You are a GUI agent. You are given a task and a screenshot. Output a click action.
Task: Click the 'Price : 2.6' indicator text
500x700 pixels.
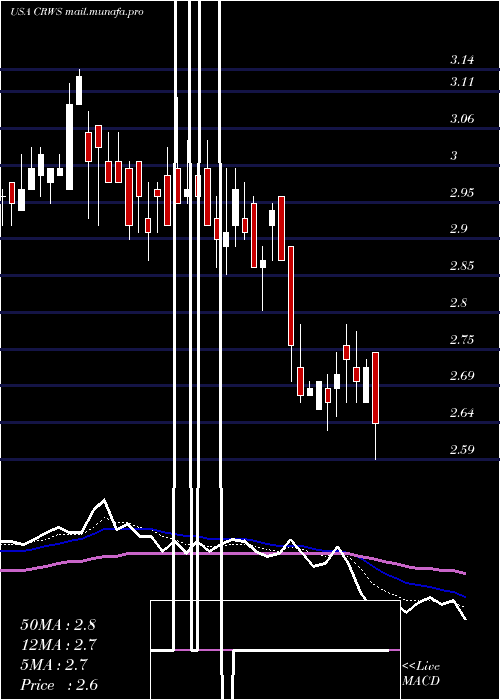point(59,685)
